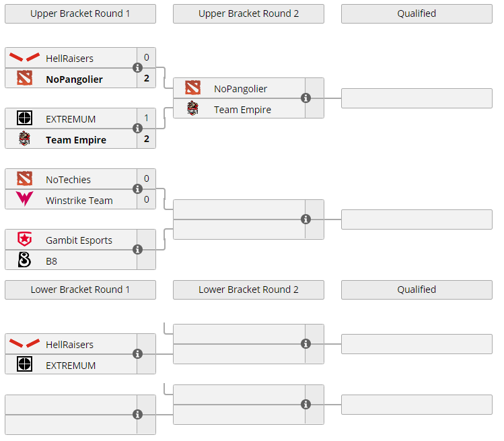Viewport: 504px width, 441px height.
Task: Open info for Gambit Esports vs B8 match
Action: [x=138, y=250]
